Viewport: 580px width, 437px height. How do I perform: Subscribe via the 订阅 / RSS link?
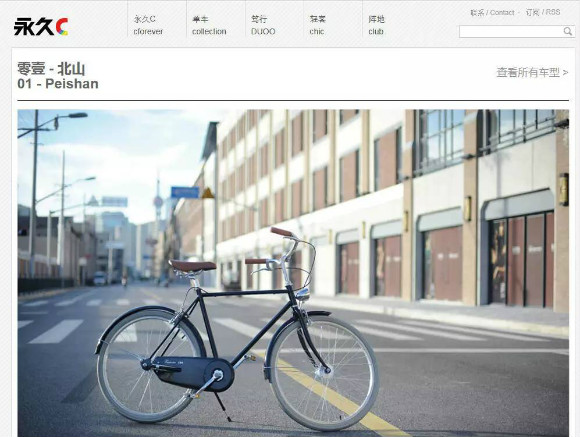543,12
